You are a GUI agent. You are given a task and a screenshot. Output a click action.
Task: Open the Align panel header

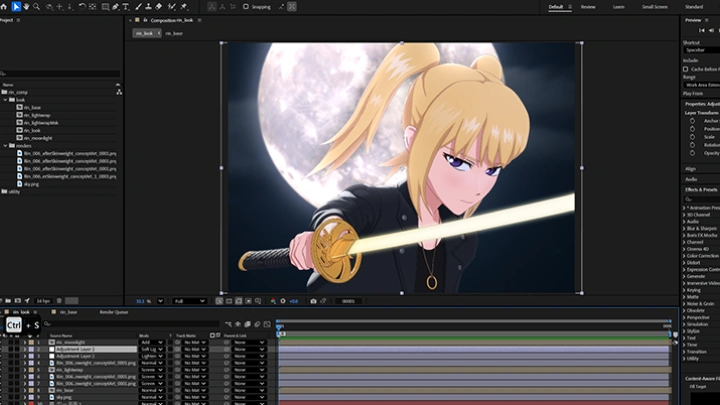[691, 169]
